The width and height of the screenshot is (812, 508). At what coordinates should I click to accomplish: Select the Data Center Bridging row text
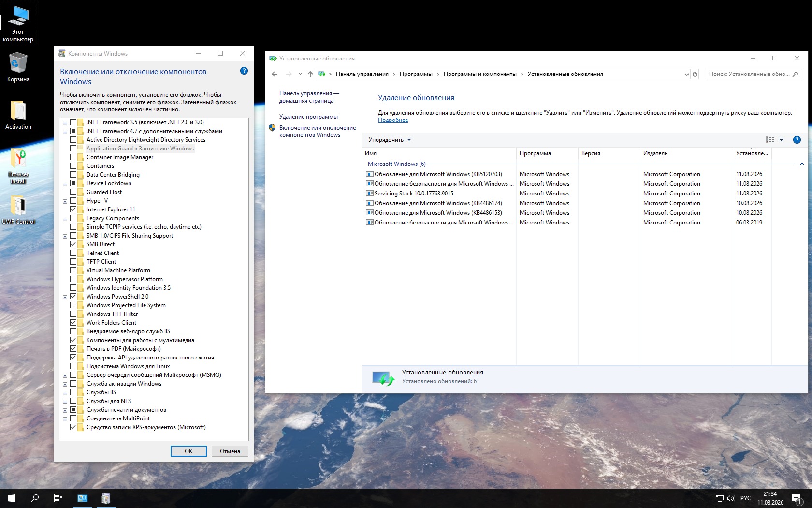click(113, 175)
